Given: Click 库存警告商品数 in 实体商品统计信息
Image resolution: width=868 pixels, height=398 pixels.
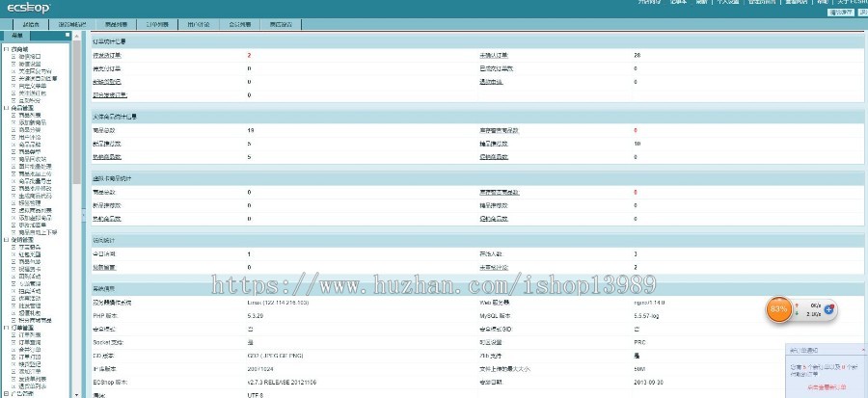Looking at the screenshot, I should (499, 130).
